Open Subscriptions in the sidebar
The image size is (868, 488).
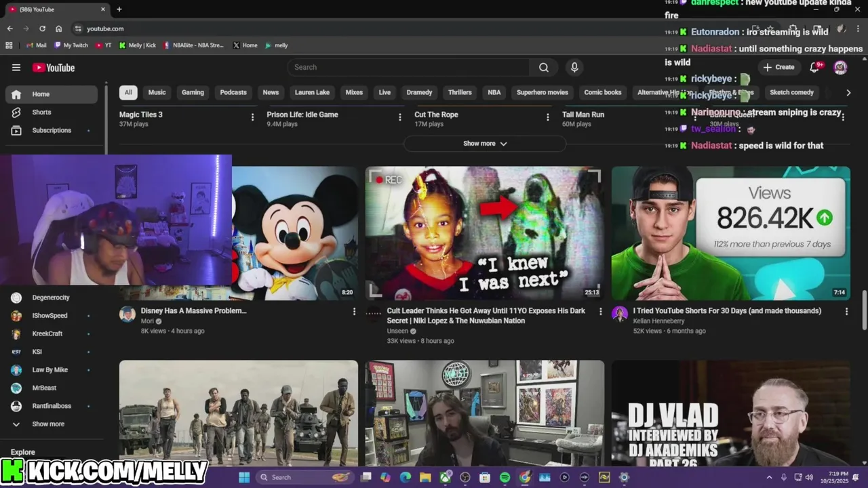tap(52, 130)
